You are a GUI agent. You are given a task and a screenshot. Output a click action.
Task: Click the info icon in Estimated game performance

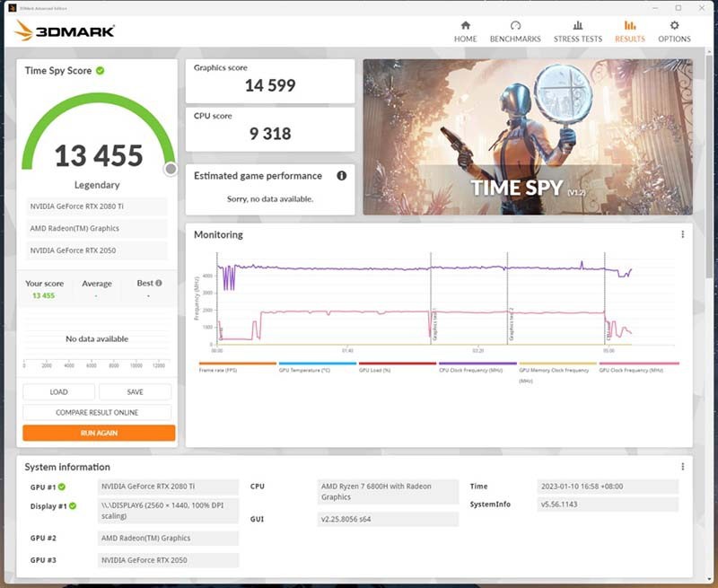[x=342, y=175]
